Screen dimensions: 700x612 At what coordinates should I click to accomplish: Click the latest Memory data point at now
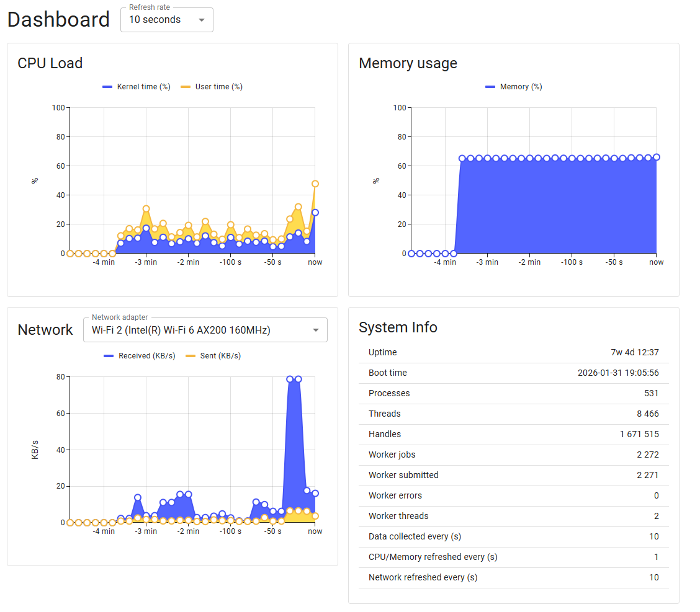click(657, 157)
